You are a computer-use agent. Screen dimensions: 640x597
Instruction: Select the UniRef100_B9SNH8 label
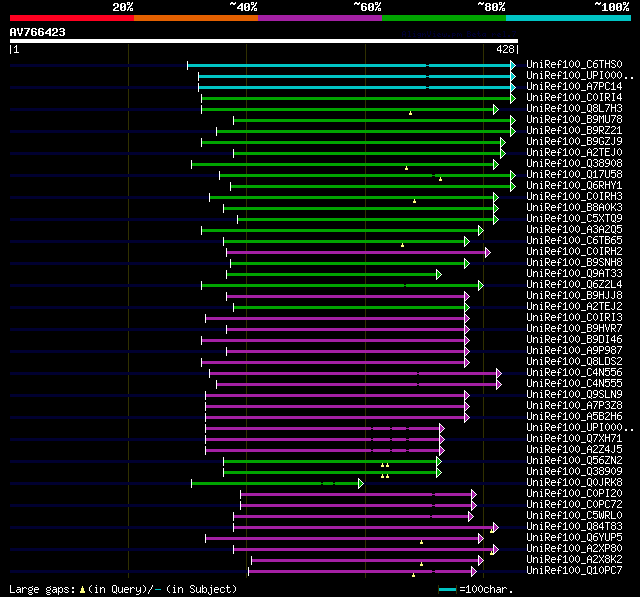[574, 263]
